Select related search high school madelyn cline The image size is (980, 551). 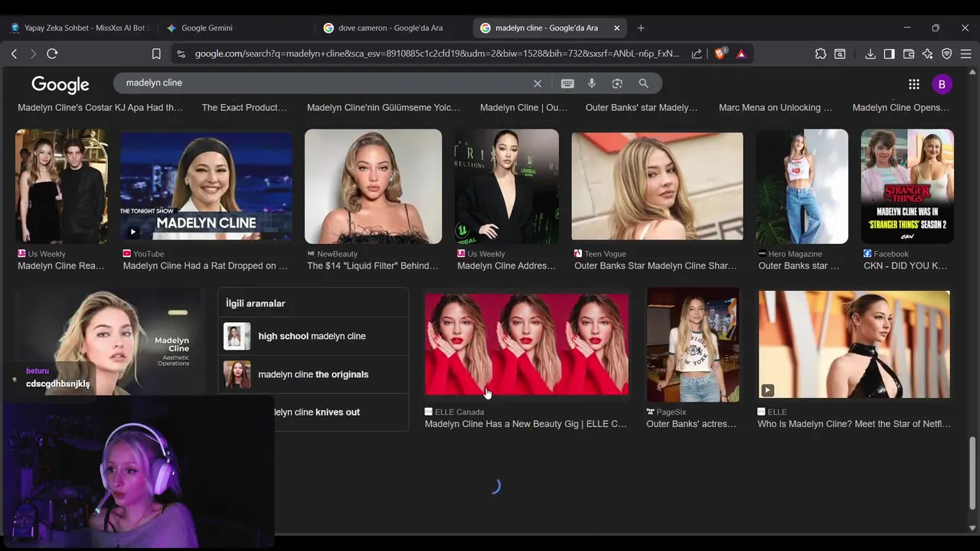click(313, 336)
